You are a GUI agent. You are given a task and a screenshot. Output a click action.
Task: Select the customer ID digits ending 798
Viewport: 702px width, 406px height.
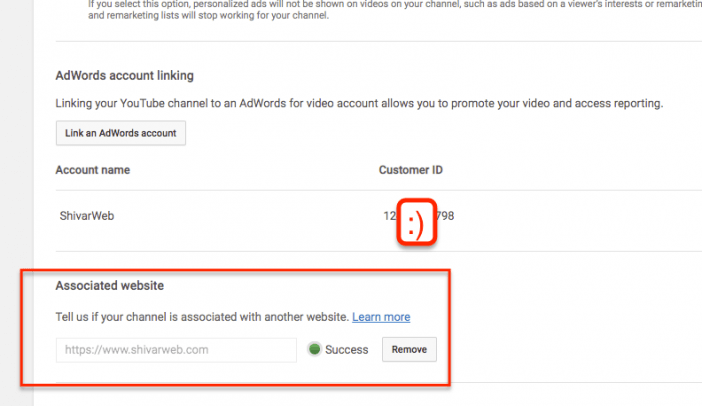445,216
